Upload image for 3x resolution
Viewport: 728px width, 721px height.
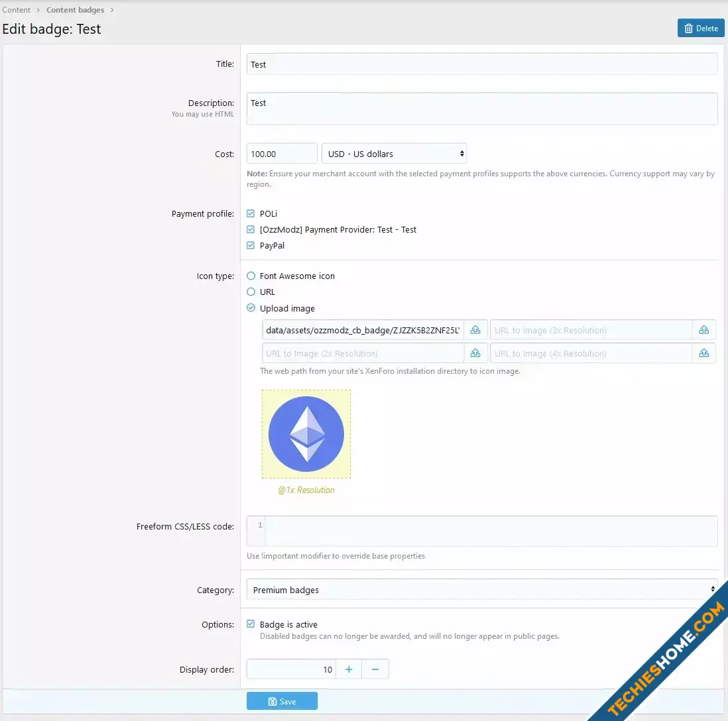point(704,330)
